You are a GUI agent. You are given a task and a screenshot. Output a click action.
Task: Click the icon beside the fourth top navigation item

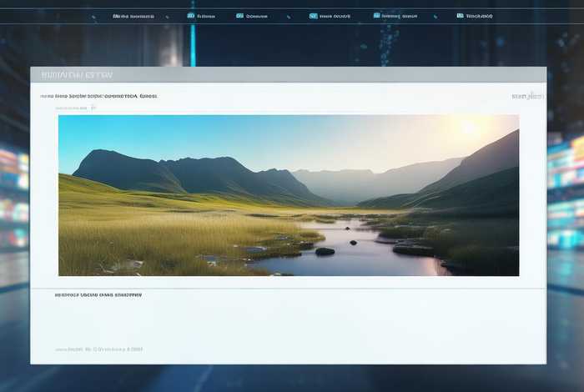(x=313, y=16)
